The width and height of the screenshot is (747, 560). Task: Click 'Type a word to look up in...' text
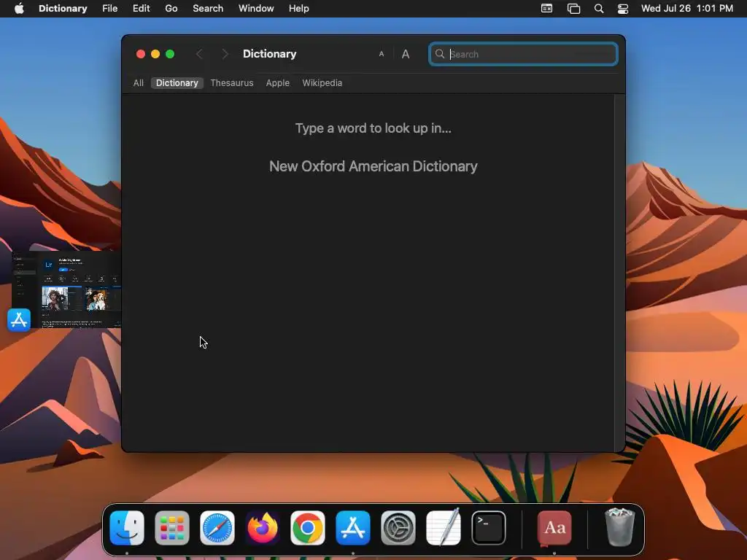373,128
